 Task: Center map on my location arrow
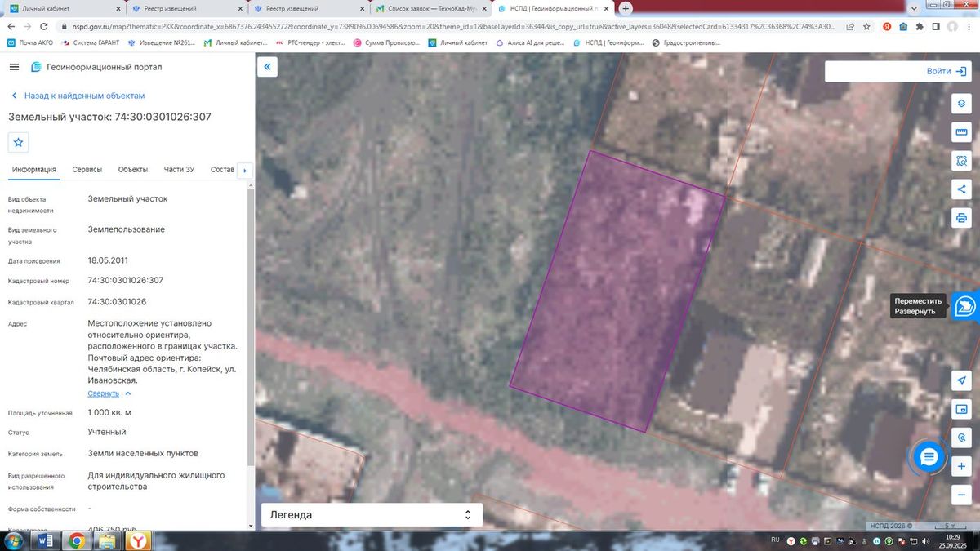click(x=961, y=381)
